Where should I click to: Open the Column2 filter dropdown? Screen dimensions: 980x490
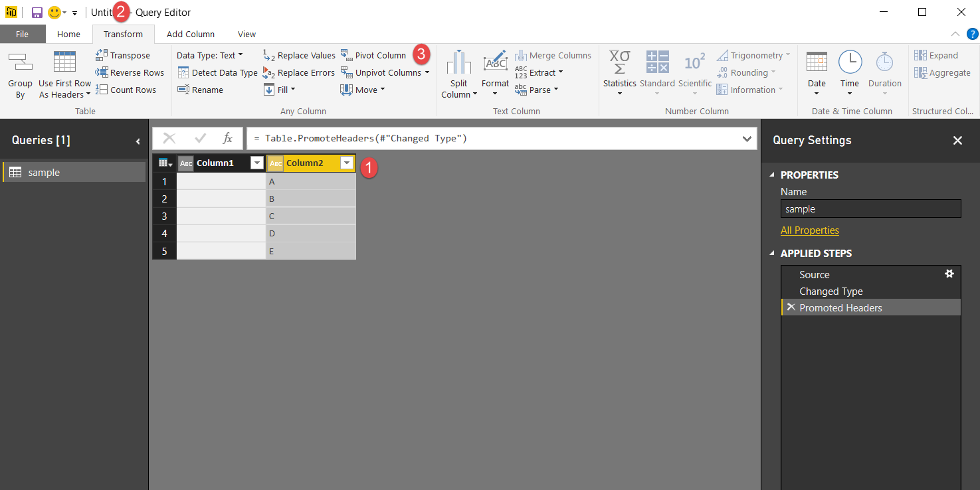coord(346,163)
